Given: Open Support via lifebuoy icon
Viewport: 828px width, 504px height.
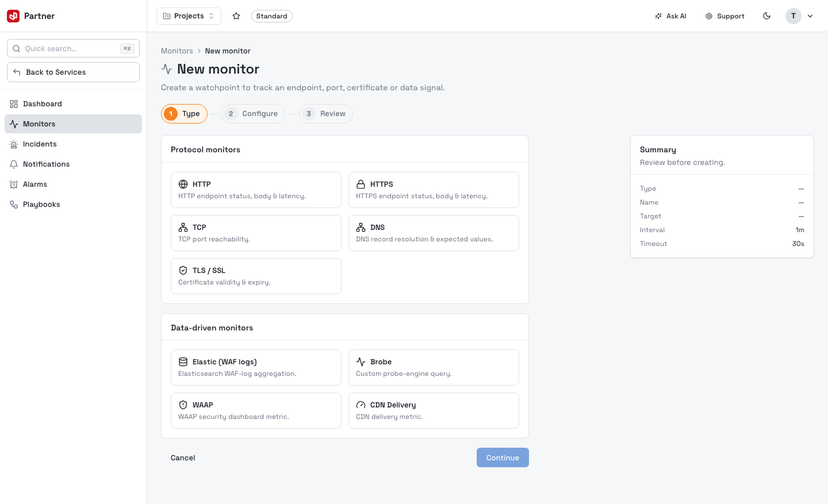Looking at the screenshot, I should click(x=709, y=16).
